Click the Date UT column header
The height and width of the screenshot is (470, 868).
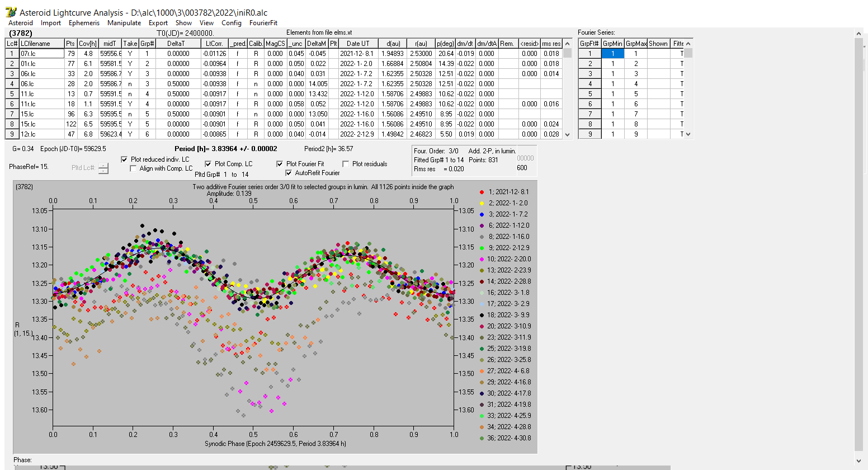pyautogui.click(x=358, y=44)
